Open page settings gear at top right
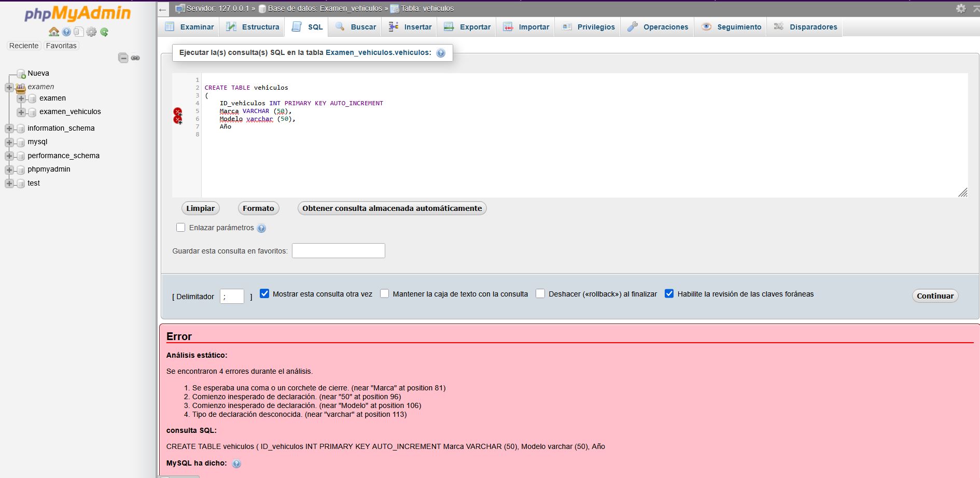The image size is (980, 478). (961, 8)
